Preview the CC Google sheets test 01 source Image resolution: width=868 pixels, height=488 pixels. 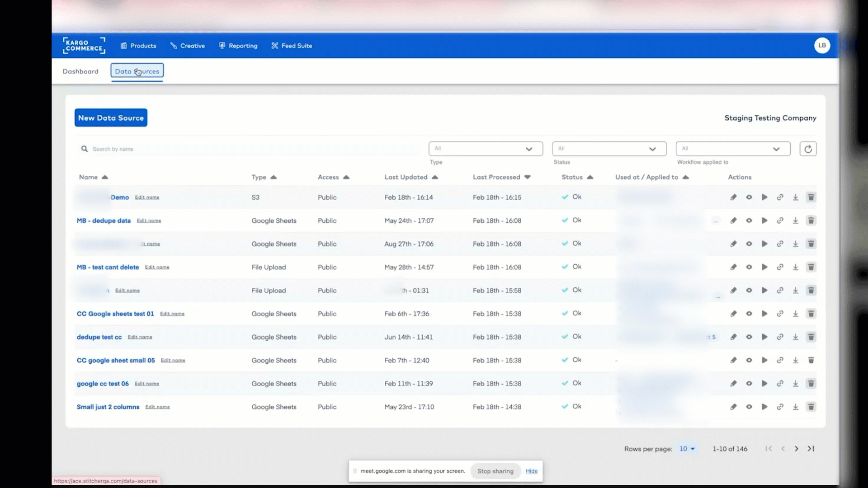[x=749, y=314]
